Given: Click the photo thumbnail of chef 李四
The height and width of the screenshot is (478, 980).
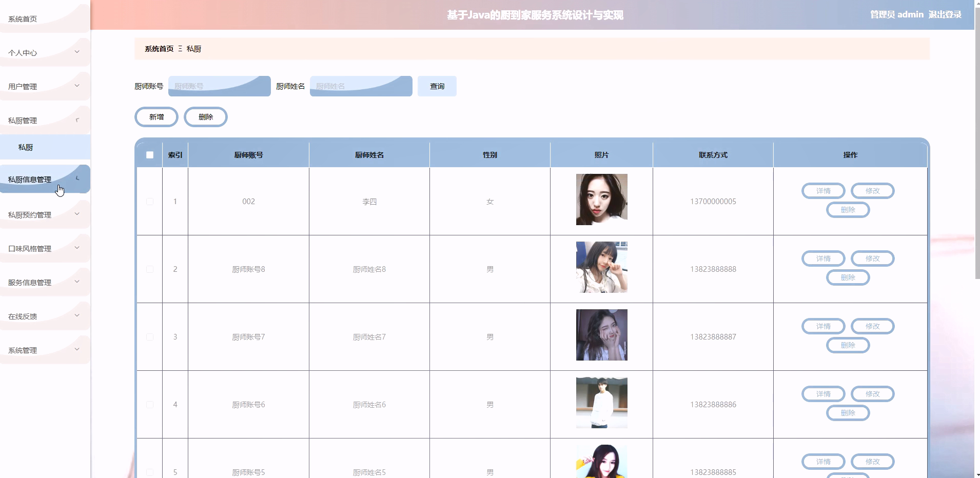Looking at the screenshot, I should coord(601,200).
